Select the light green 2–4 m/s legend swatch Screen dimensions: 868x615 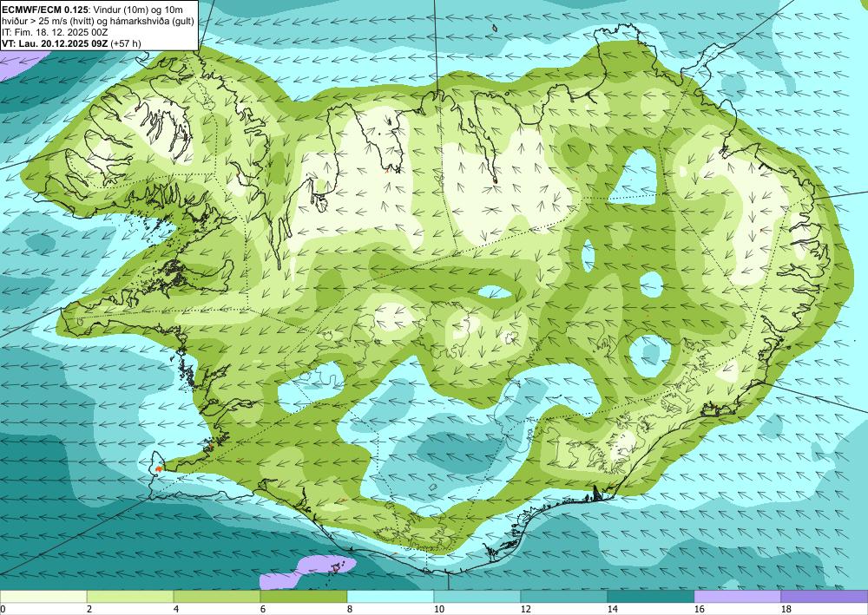point(130,597)
